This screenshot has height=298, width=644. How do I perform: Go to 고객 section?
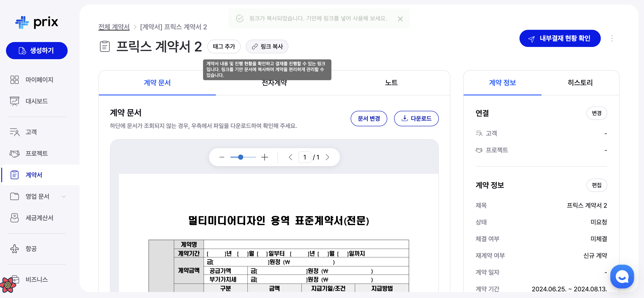31,132
